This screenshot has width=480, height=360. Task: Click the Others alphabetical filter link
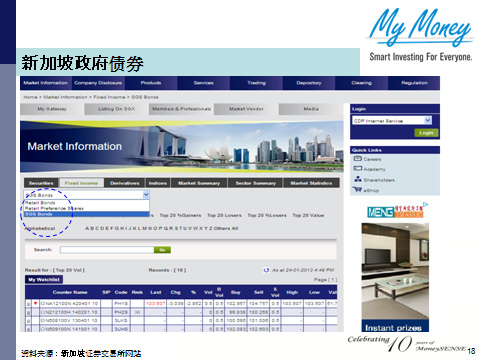(x=222, y=228)
